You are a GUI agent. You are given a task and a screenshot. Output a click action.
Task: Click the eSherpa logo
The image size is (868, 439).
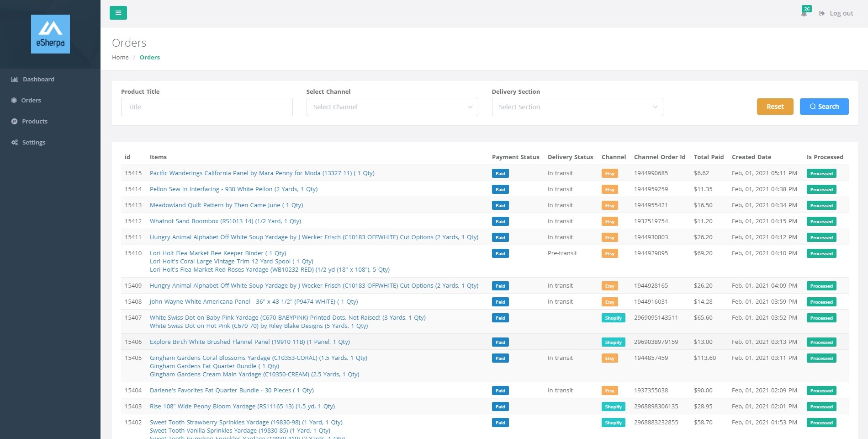tap(50, 34)
